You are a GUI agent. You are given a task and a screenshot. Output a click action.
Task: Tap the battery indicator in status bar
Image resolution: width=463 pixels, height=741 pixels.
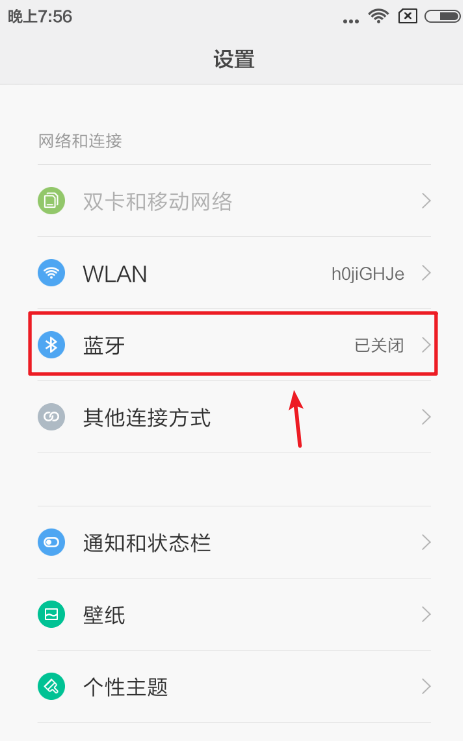tap(442, 17)
